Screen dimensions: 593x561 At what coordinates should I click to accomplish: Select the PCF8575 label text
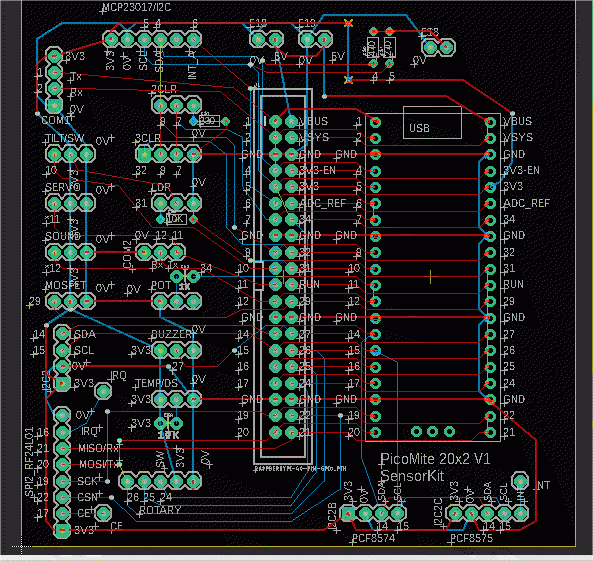471,538
